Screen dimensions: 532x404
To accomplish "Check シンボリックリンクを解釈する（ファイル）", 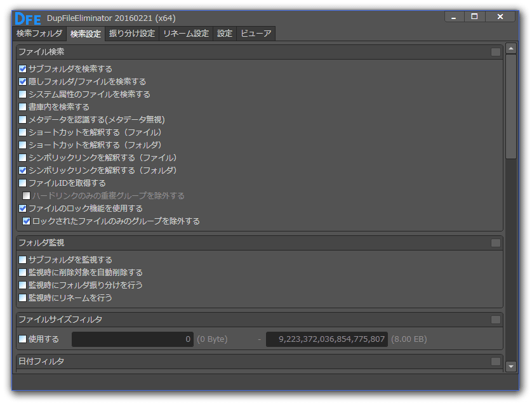I will click(23, 157).
